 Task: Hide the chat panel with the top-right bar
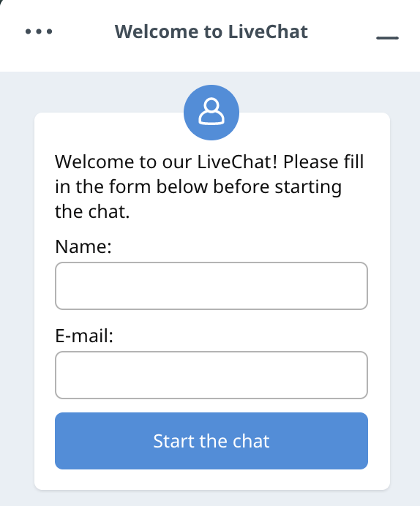[x=387, y=38]
